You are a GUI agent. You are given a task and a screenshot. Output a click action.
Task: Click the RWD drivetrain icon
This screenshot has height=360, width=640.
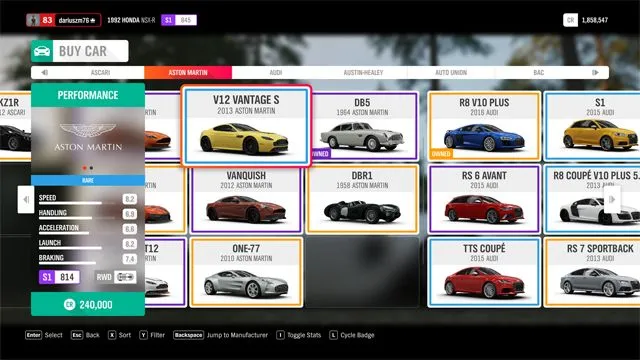(125, 277)
